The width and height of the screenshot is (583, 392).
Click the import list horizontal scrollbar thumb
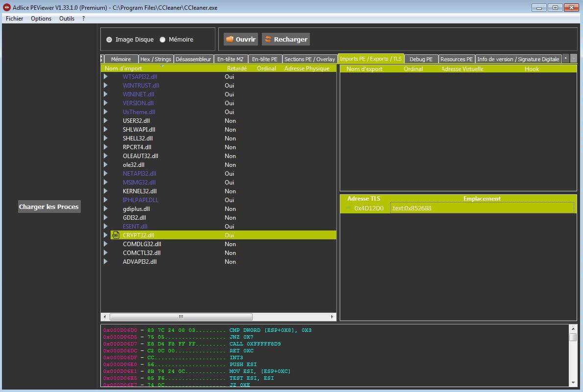tap(181, 317)
